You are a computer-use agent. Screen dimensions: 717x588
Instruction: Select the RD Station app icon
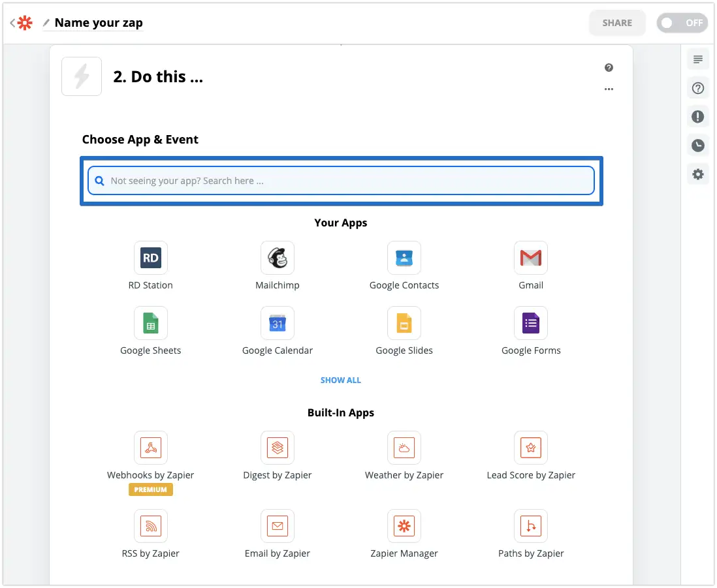pos(151,258)
